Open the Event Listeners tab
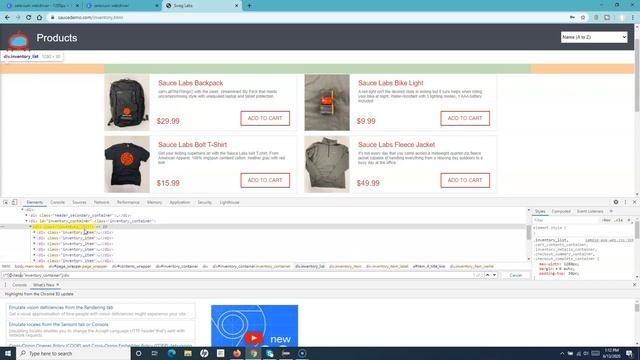640x360 pixels. click(x=590, y=211)
